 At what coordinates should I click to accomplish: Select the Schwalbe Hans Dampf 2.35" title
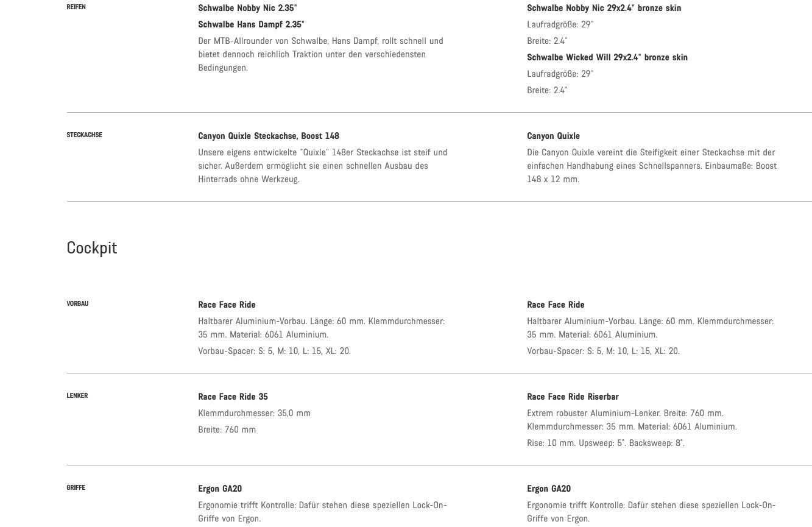[251, 24]
